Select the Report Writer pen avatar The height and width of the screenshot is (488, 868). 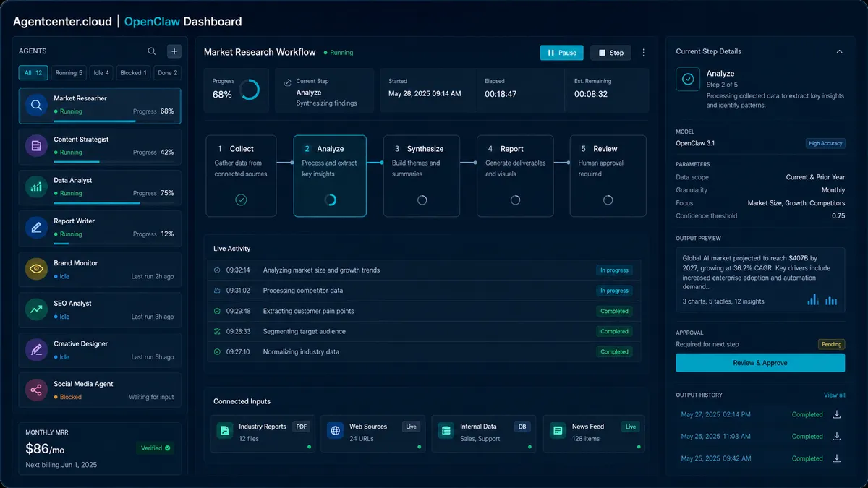coord(36,228)
